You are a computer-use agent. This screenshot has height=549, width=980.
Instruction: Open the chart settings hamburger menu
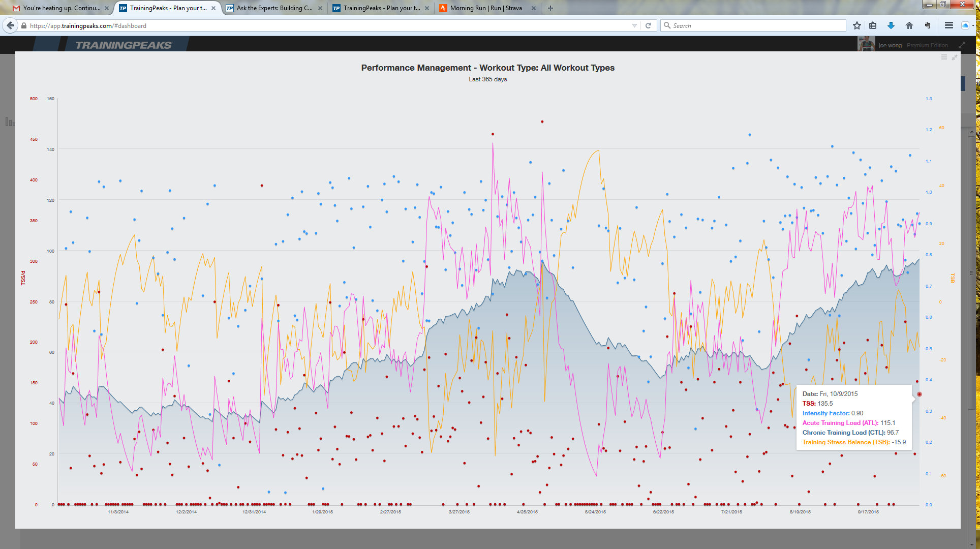point(944,57)
